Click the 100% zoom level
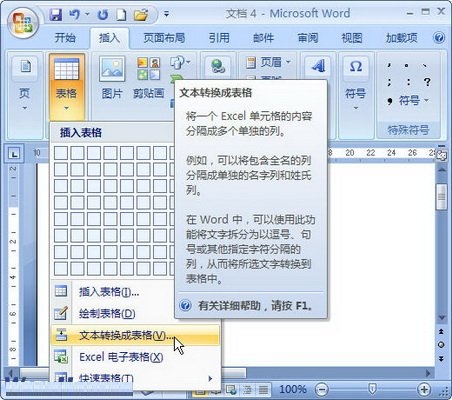 293,389
